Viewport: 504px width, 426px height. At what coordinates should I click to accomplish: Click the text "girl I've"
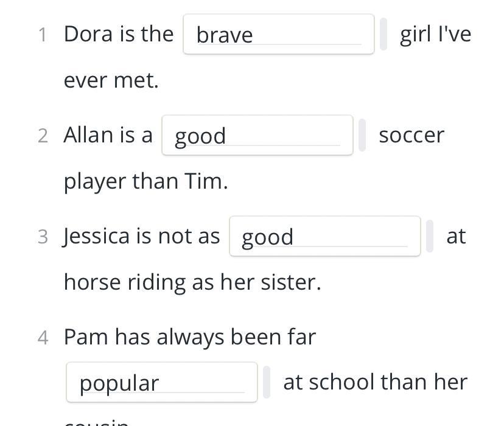[x=435, y=33]
